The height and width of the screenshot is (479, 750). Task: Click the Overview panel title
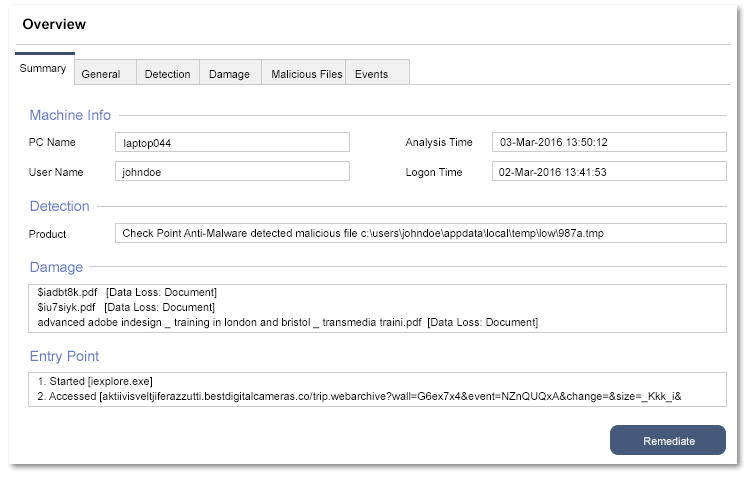pos(54,24)
